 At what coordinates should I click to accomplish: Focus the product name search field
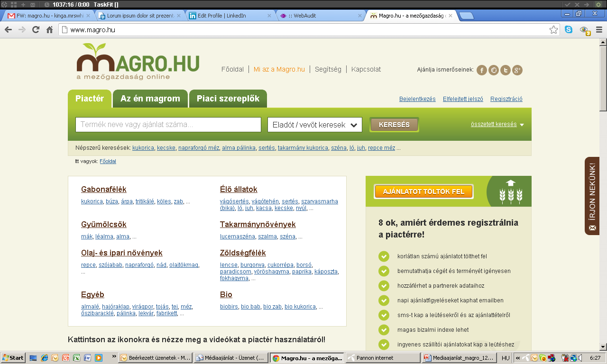168,125
